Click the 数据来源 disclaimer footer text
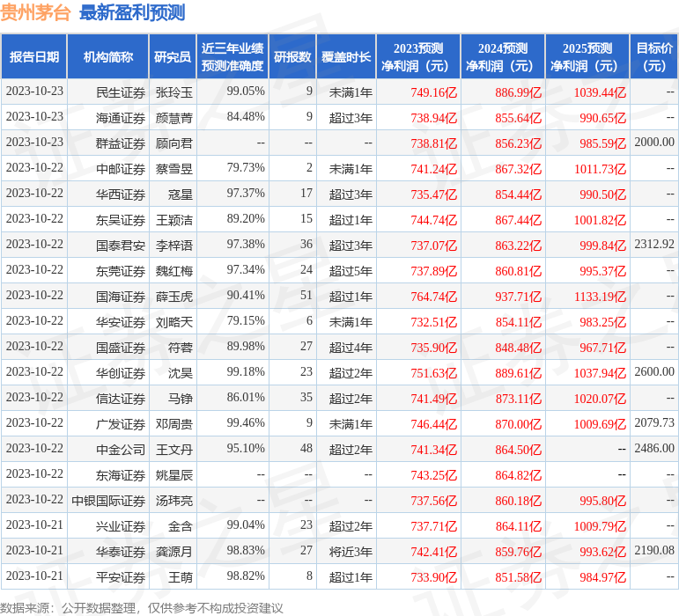Screen dimensions: 679x616 coord(141,608)
